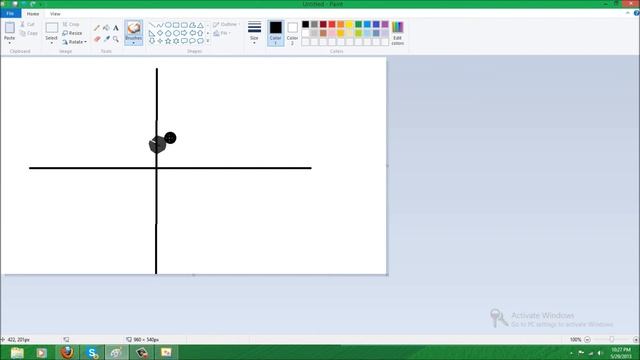
Task: Choose the Triangle shape
Action: coord(200,25)
